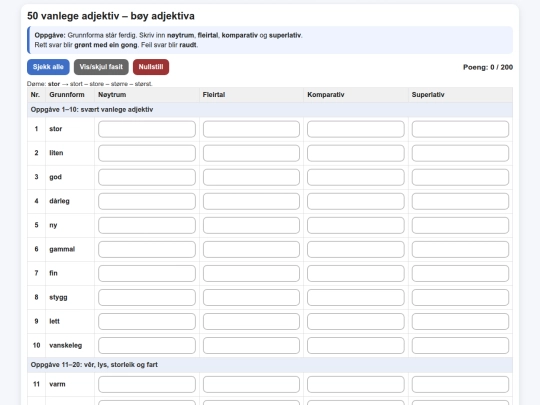Screen dimensions: 540x405
Task: Select the Superlativ field for stor
Action: (x=460, y=129)
